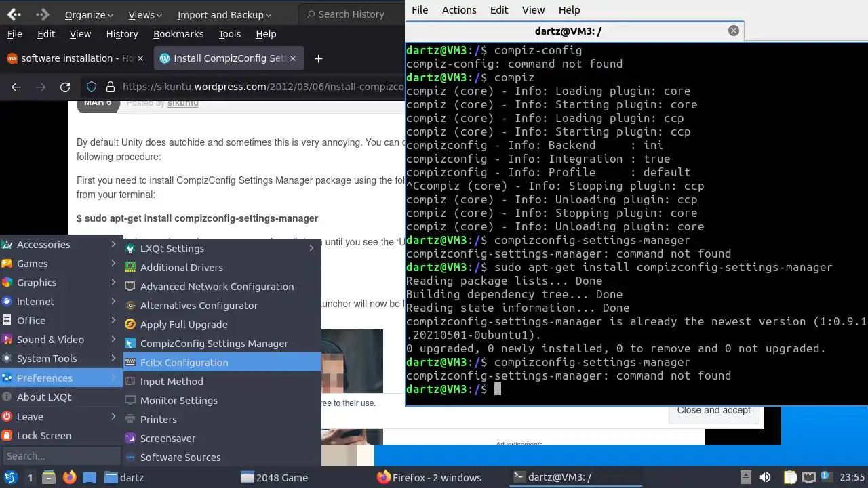Click the show desktop panel icon
Viewport: 868px width, 488px height.
[x=90, y=477]
